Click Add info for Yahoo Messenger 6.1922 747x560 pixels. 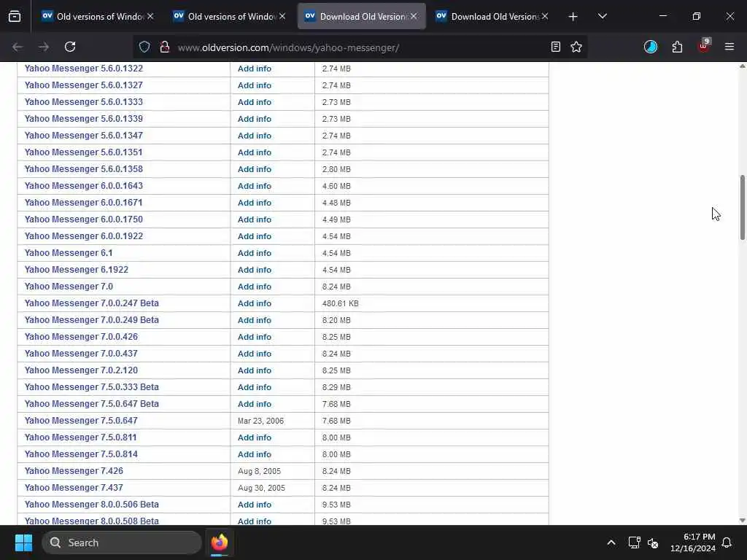255,270
